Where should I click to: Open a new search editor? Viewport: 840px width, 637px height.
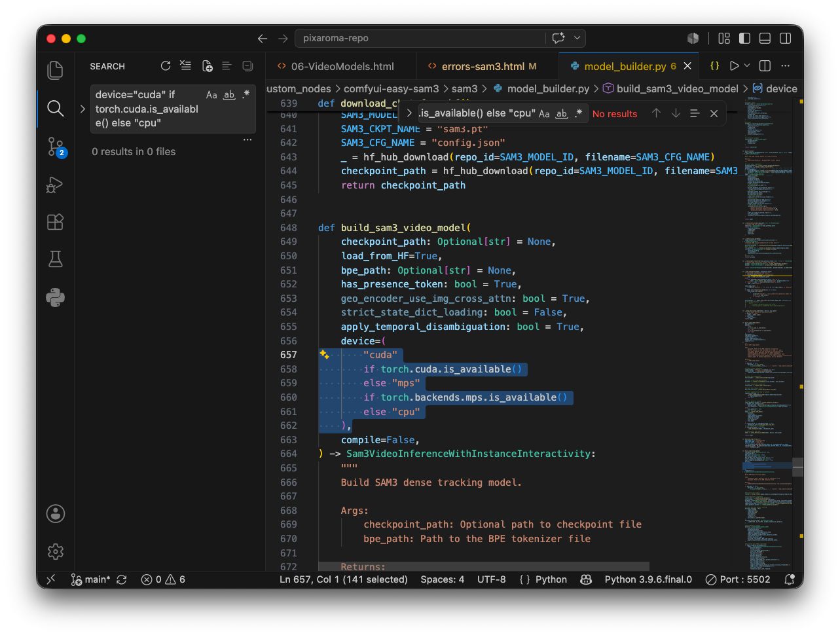coord(207,66)
